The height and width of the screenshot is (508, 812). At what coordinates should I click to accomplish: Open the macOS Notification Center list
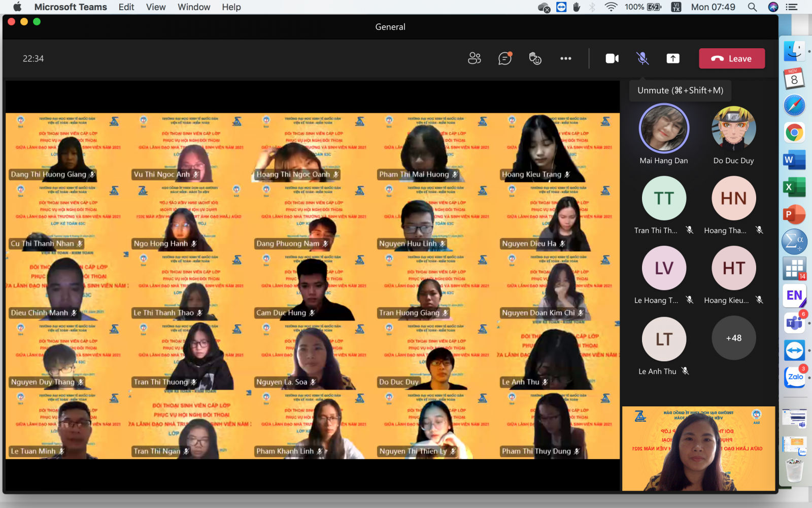click(792, 7)
